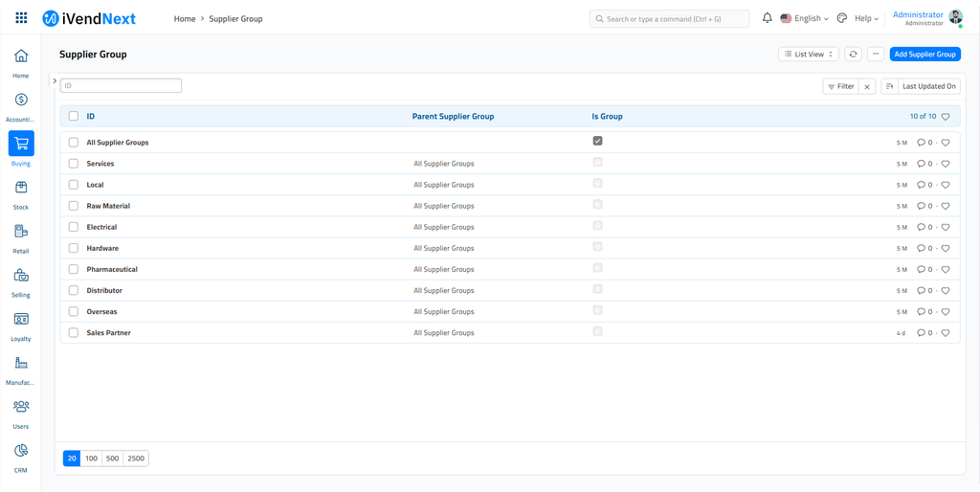Open the notifications bell
The image size is (980, 492).
tap(768, 18)
